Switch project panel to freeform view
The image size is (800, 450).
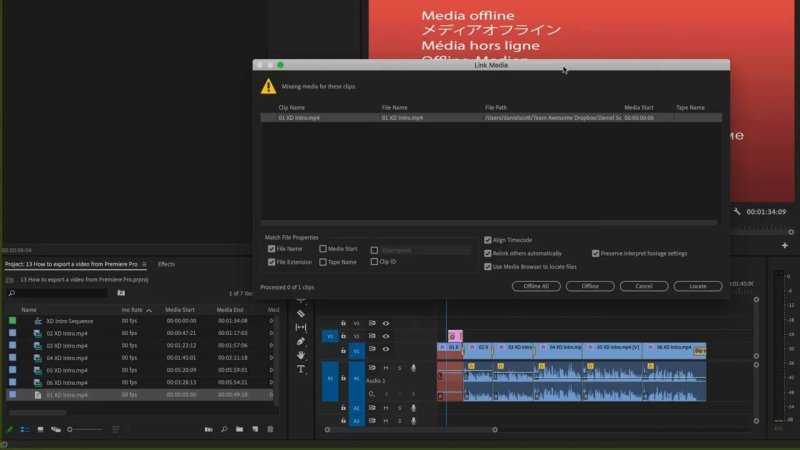click(x=56, y=430)
